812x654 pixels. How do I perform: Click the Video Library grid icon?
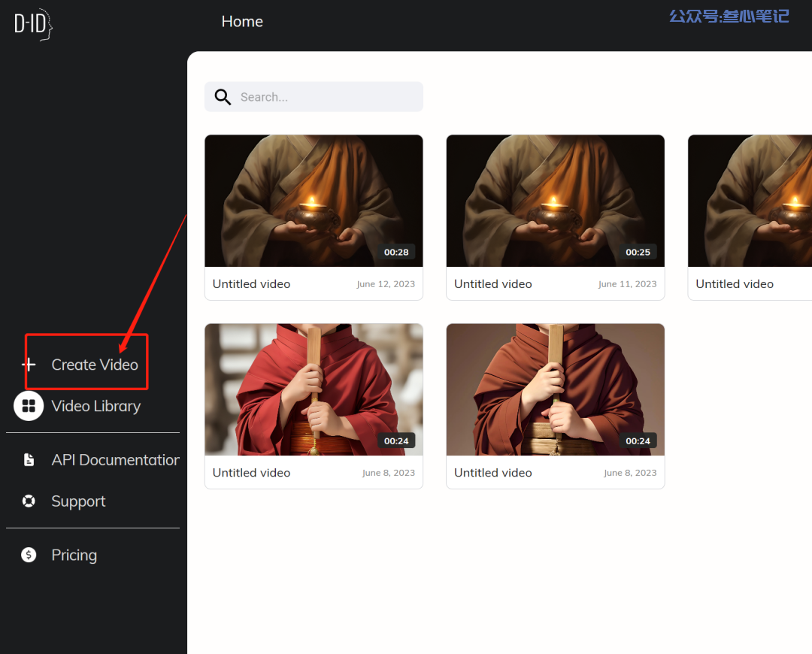point(29,406)
